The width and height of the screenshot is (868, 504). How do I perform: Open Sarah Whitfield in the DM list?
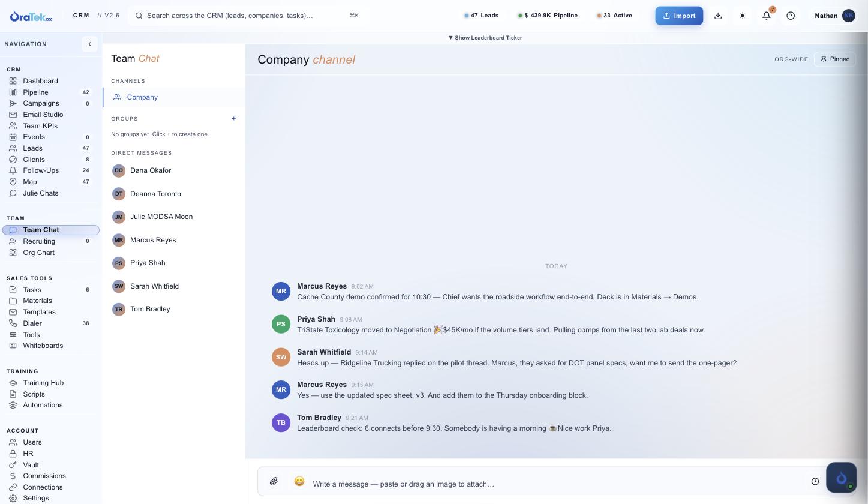pyautogui.click(x=174, y=286)
